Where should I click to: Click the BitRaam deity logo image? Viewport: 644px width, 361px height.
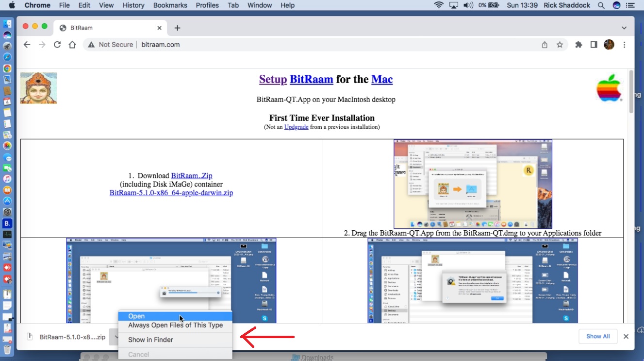(x=38, y=88)
